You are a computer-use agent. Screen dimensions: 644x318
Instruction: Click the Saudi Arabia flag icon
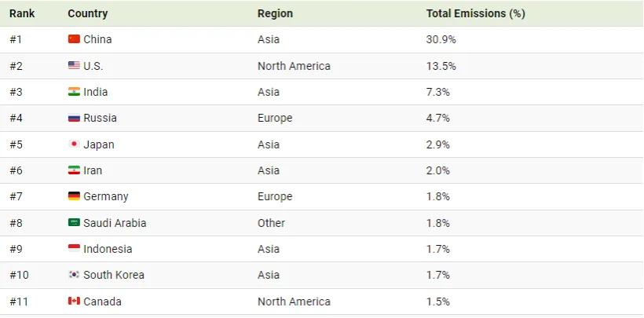coord(74,223)
